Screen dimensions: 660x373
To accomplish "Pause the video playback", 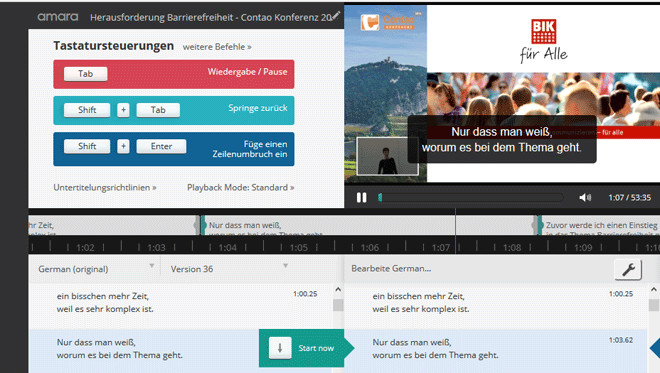I will coord(361,197).
